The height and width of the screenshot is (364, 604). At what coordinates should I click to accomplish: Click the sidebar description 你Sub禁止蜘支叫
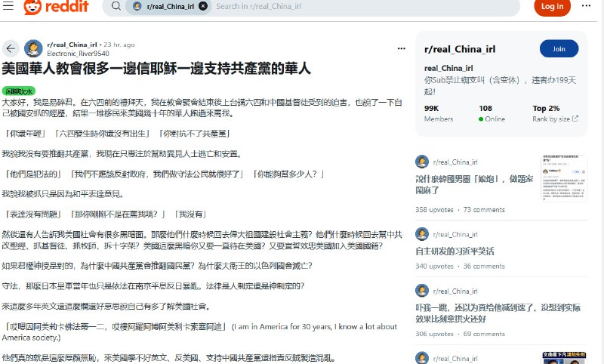click(500, 85)
